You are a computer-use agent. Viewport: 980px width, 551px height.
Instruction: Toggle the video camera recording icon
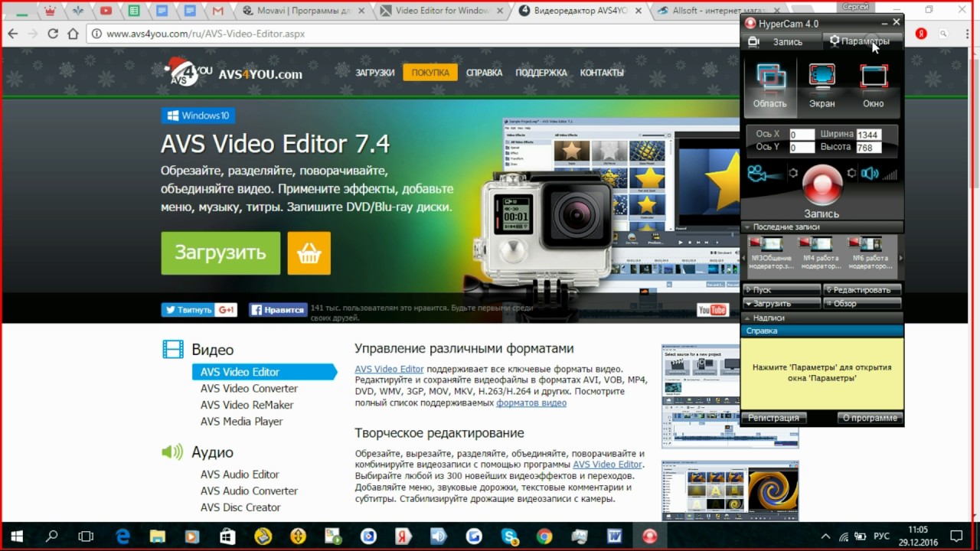(764, 174)
